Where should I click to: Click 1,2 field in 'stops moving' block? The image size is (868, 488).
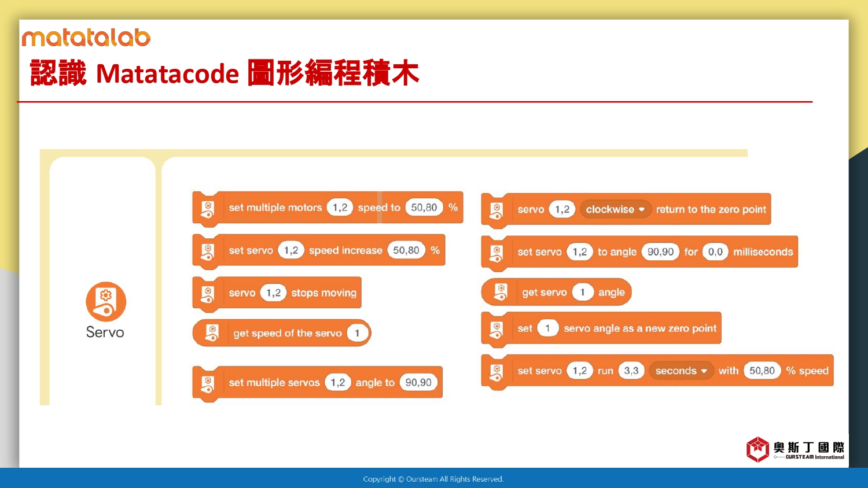click(274, 293)
